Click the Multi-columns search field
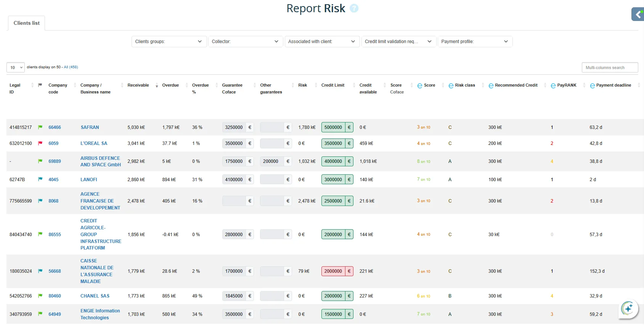Viewport: 644px width, 325px height. pos(610,68)
